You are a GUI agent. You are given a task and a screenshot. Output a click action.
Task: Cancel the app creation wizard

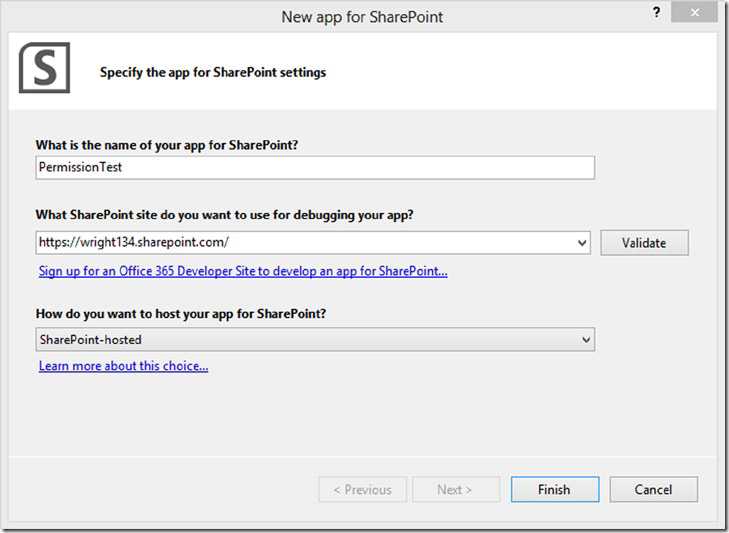point(653,489)
